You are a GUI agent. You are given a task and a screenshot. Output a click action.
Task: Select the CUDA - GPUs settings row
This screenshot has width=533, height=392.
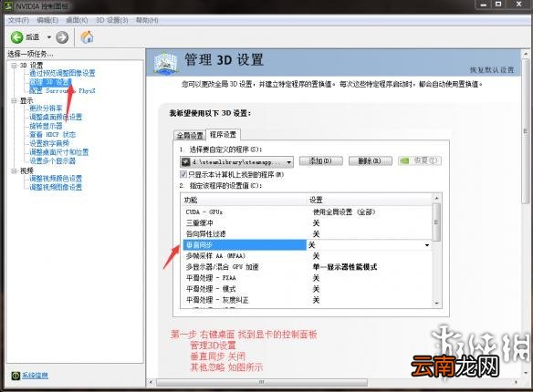click(308, 212)
